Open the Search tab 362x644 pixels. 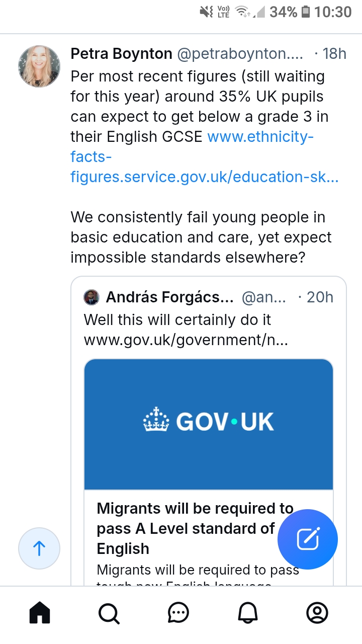[x=109, y=613]
